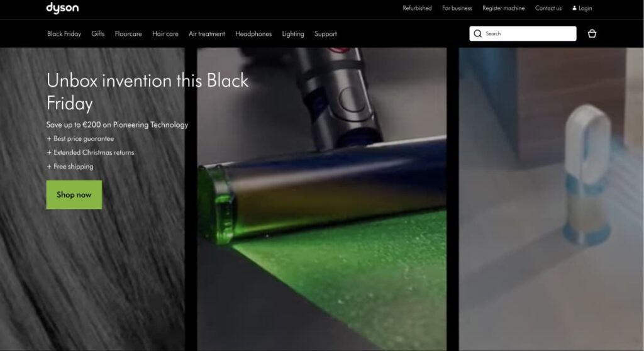Click the user icon beside Login
The width and height of the screenshot is (644, 351).
point(574,8)
